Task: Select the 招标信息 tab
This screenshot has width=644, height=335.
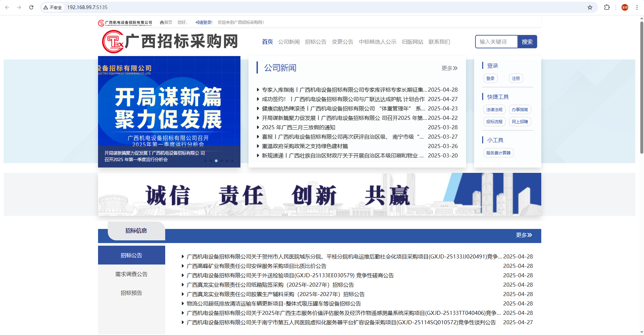Action: (x=136, y=231)
